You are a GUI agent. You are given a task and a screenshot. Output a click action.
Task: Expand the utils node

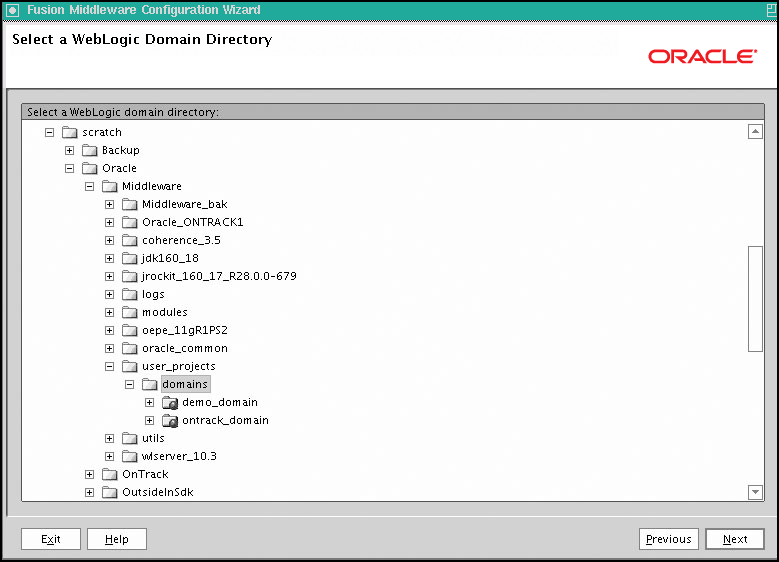[109, 438]
